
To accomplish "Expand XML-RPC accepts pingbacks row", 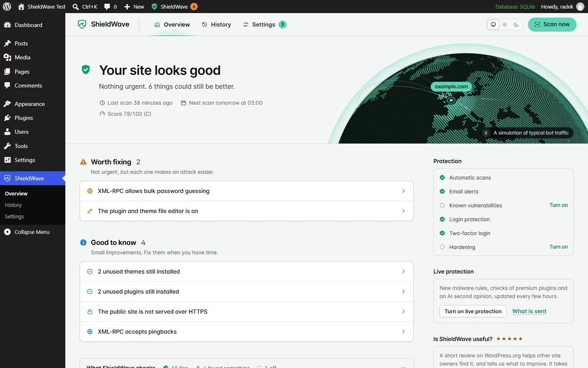I will point(247,332).
